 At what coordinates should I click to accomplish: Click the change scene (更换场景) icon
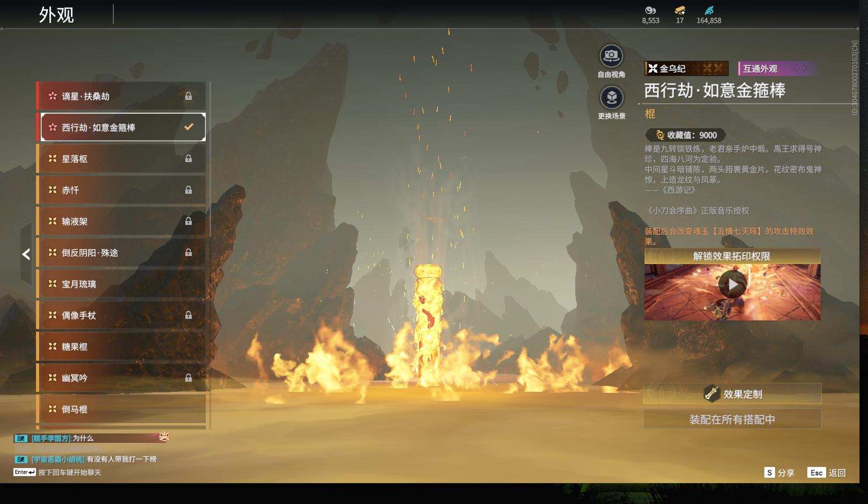click(611, 98)
